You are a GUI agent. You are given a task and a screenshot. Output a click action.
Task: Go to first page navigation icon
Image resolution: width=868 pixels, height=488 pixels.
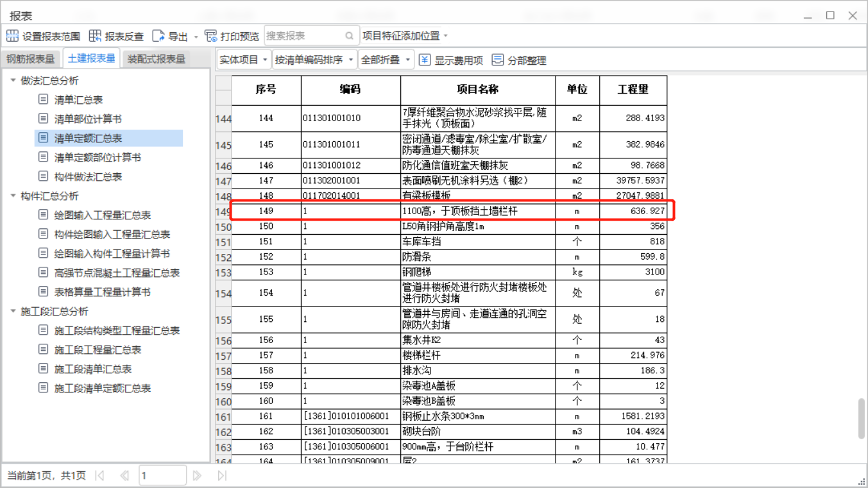(x=99, y=475)
